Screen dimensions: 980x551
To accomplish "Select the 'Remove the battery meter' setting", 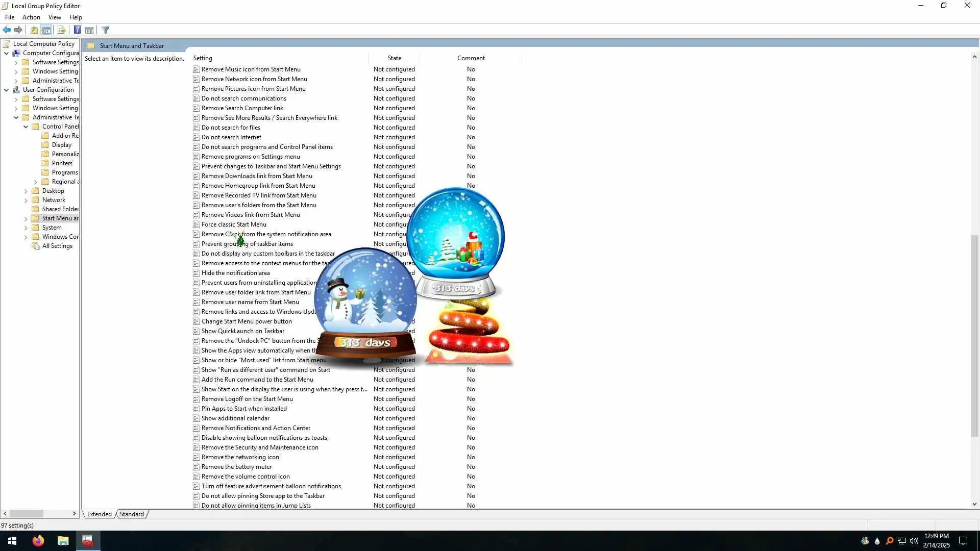I will tap(236, 467).
